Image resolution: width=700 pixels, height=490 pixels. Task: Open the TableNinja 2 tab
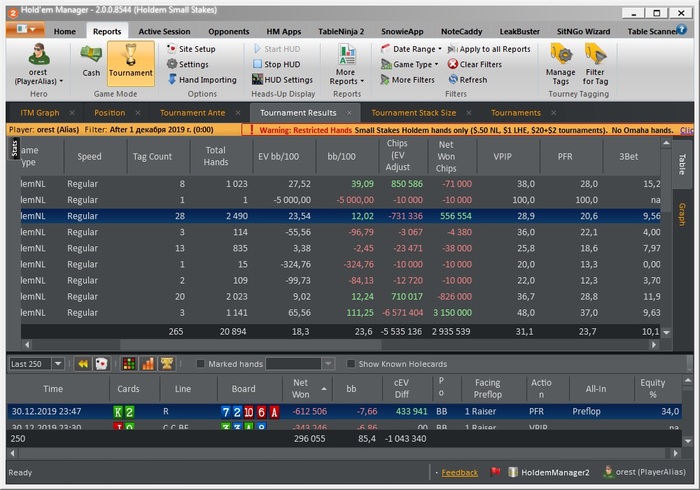point(341,31)
